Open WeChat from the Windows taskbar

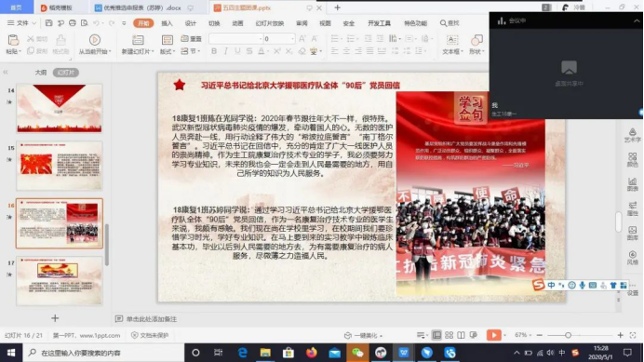(x=357, y=353)
